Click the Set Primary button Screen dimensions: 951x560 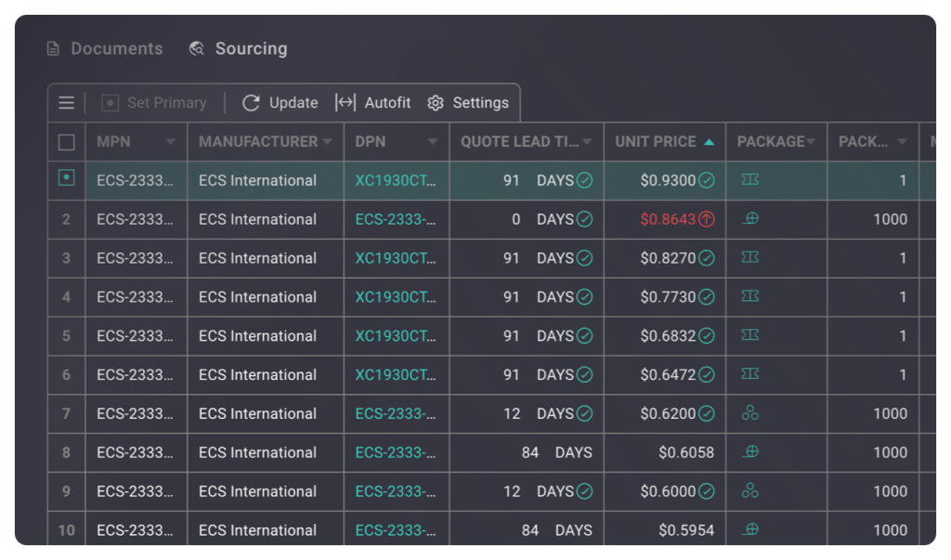pyautogui.click(x=154, y=103)
